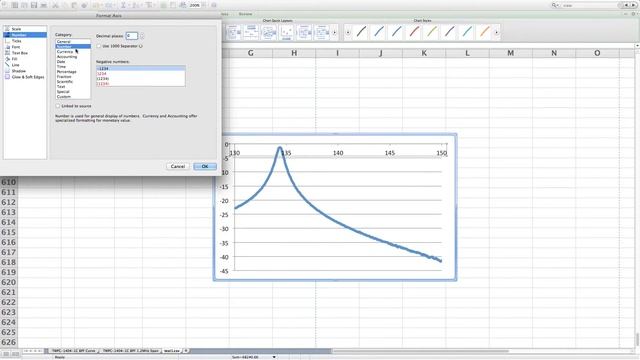Select black (1234) negative number format
This screenshot has height=360, width=640.
point(140,78)
